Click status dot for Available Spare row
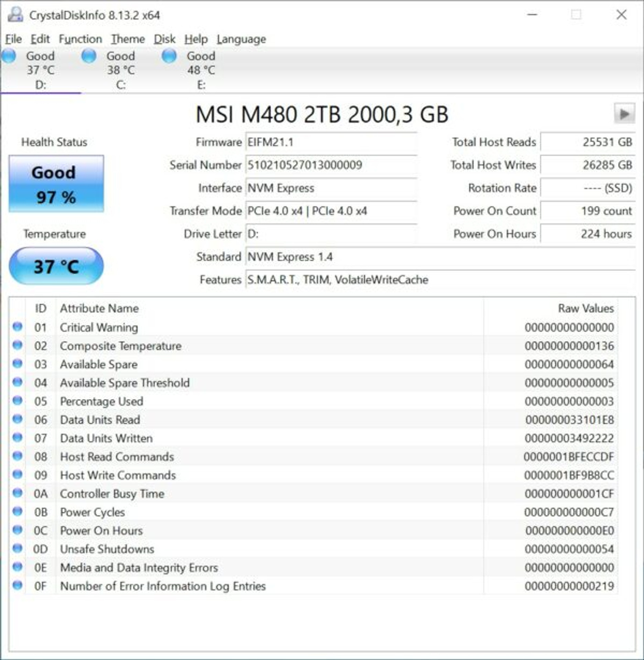644x660 pixels. click(x=17, y=363)
